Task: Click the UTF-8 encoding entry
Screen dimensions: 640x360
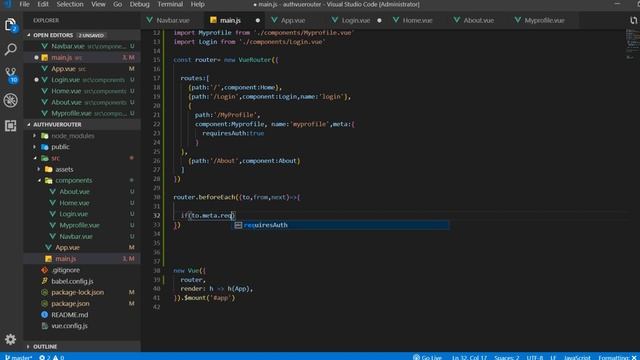Action: click(535, 357)
